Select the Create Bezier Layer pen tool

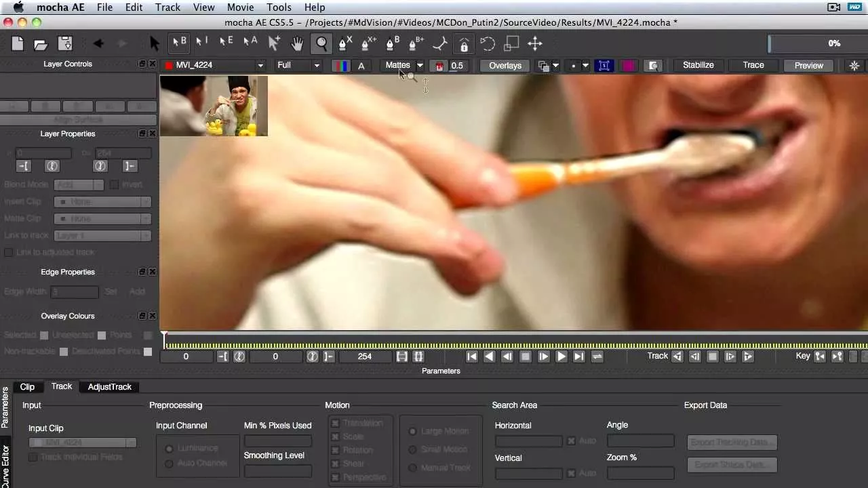pyautogui.click(x=392, y=44)
